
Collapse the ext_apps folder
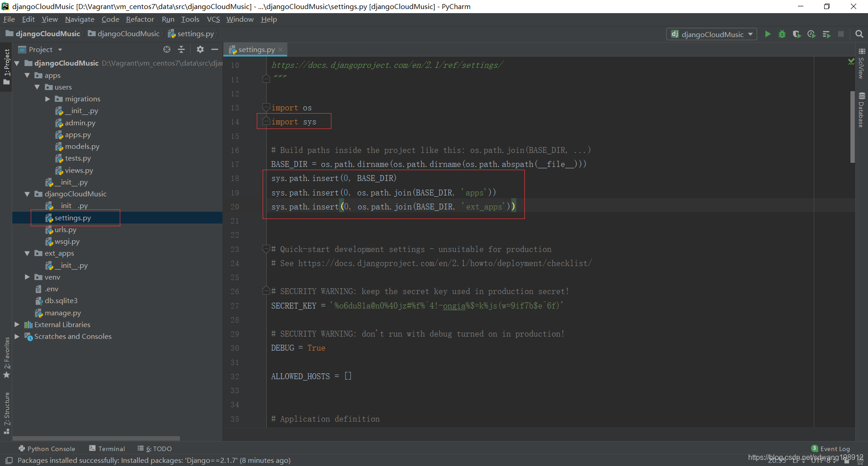(27, 253)
